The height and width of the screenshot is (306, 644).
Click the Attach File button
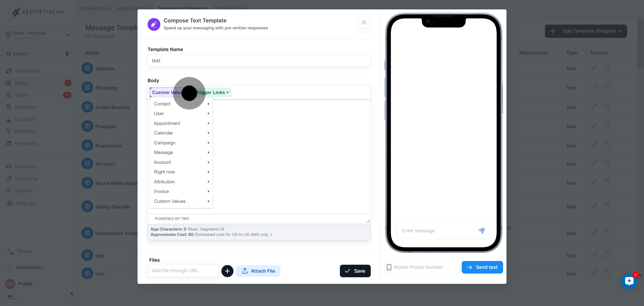click(258, 271)
